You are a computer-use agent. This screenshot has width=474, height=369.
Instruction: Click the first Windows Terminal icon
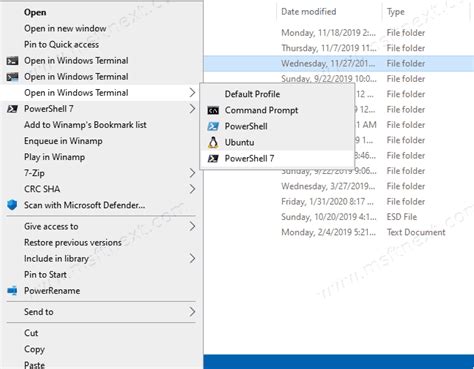click(x=12, y=61)
